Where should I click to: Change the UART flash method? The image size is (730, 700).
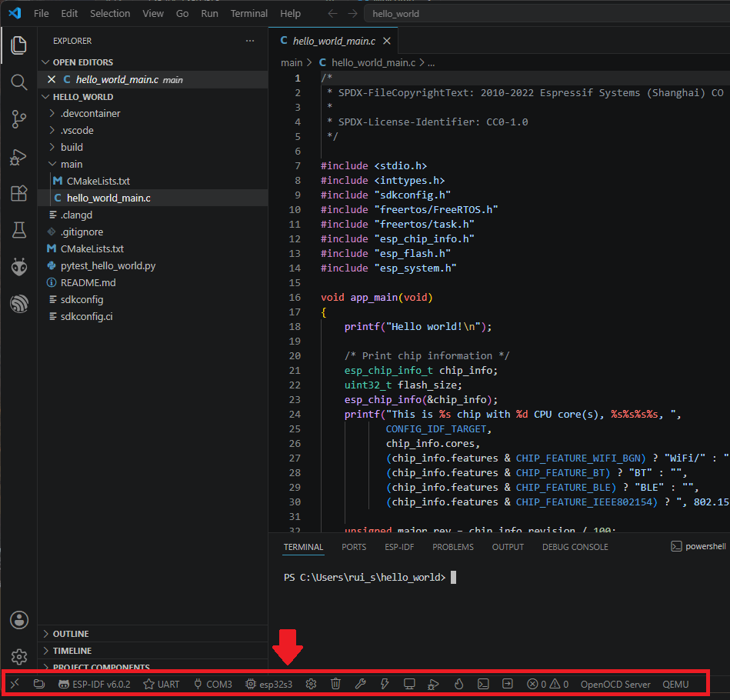(161, 684)
